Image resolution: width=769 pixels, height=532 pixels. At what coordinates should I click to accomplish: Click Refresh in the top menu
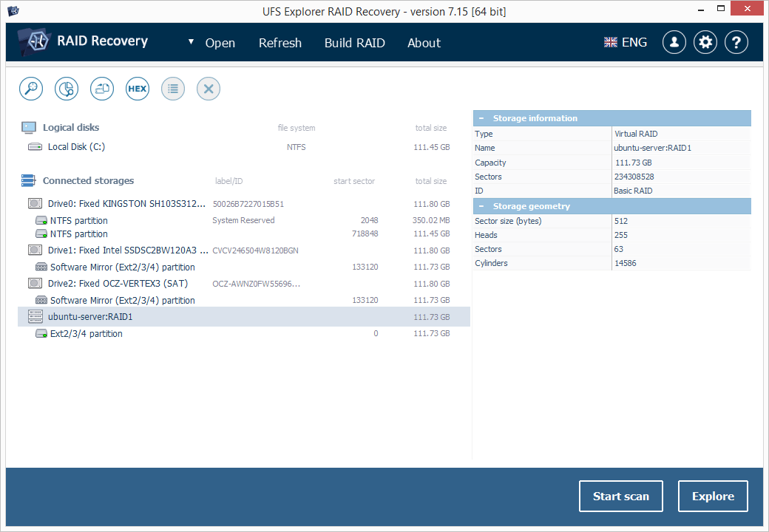coord(280,43)
